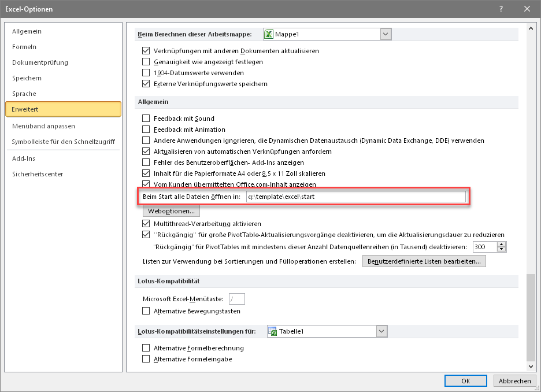This screenshot has width=541, height=392.
Task: Click the scrollbar down arrow
Action: 531,366
